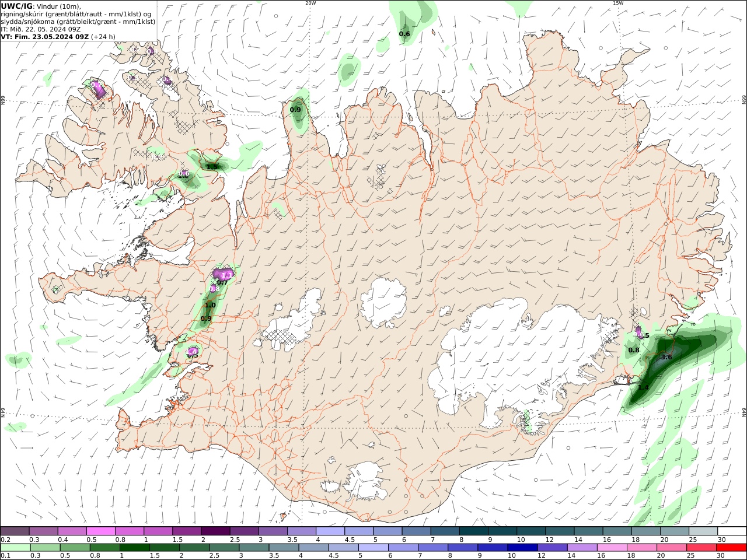
Task: Pick the bright magenta snow swatch labeled 0.5
Action: 100,531
